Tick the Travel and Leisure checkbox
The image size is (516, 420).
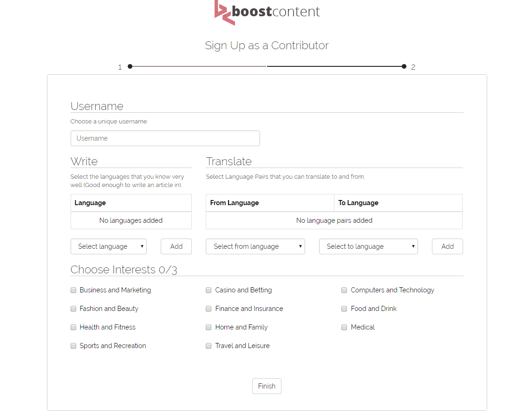[x=209, y=346]
